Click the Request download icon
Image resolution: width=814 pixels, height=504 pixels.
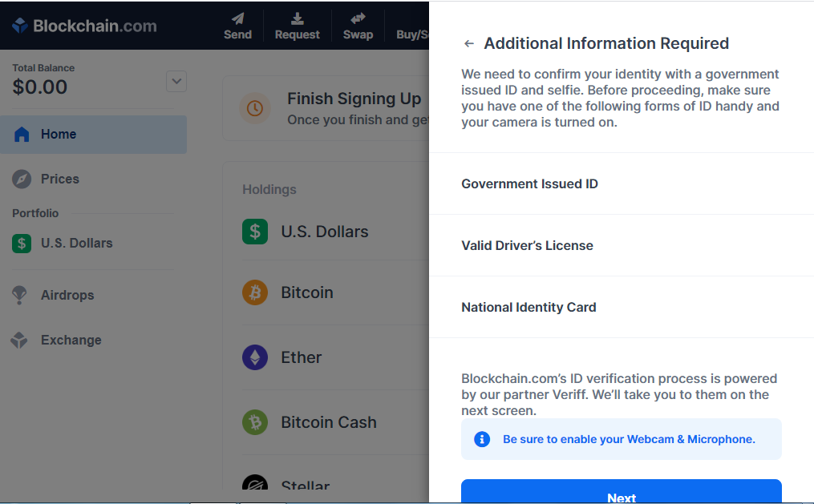[x=297, y=18]
